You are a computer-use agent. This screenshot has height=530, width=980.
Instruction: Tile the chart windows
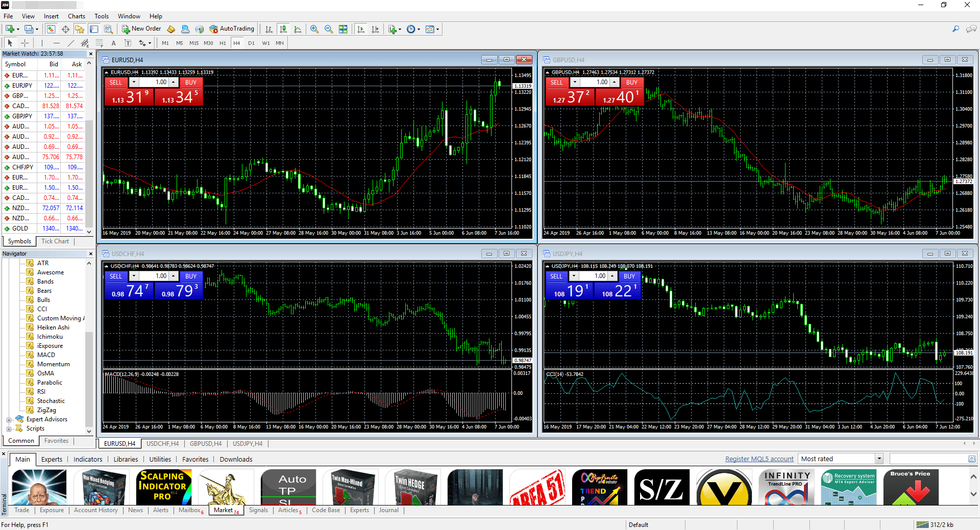click(342, 29)
